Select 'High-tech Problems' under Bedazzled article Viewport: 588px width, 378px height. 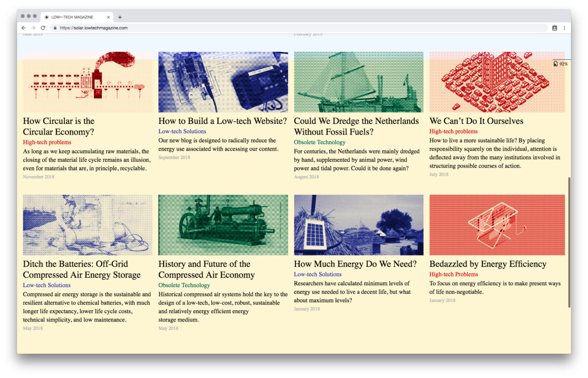pyautogui.click(x=454, y=274)
